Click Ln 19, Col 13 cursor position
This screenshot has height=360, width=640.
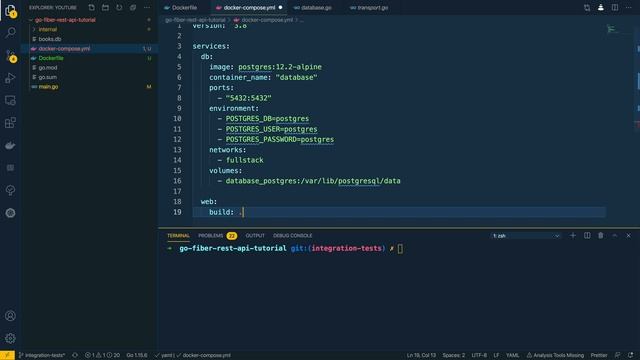(421, 355)
